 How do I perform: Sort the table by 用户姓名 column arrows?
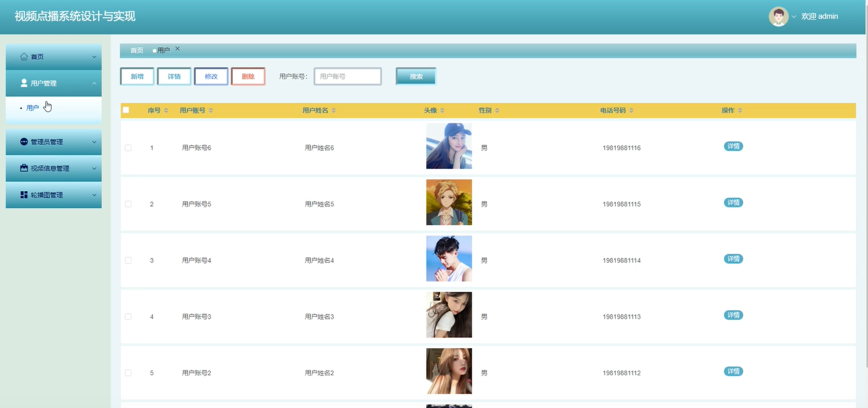333,111
